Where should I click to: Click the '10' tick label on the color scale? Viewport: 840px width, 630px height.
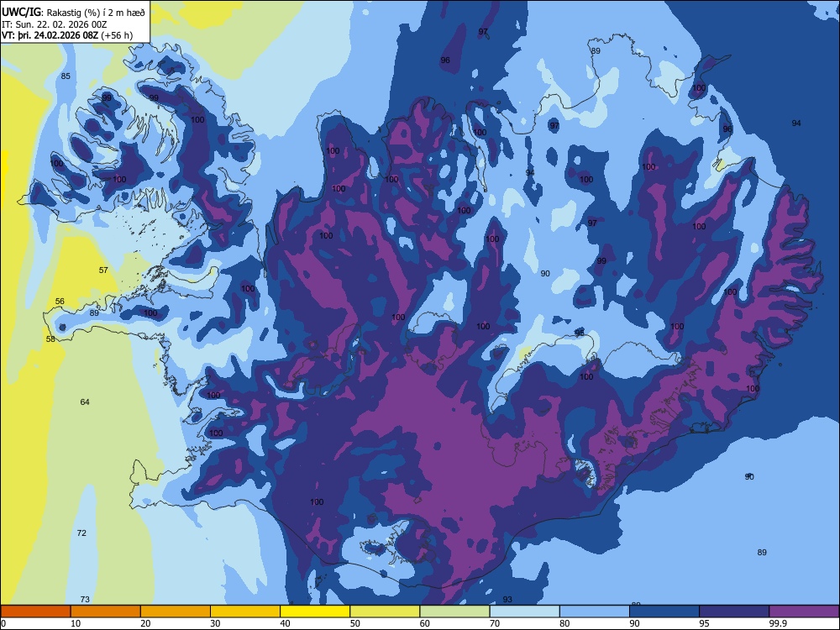(x=76, y=623)
